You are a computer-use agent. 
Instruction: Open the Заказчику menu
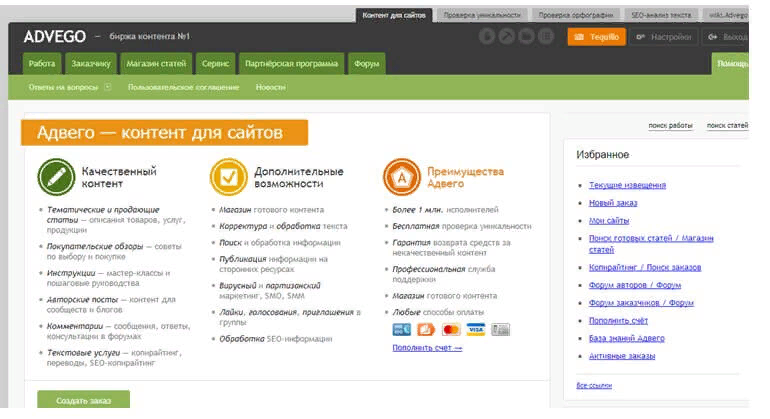pyautogui.click(x=91, y=64)
